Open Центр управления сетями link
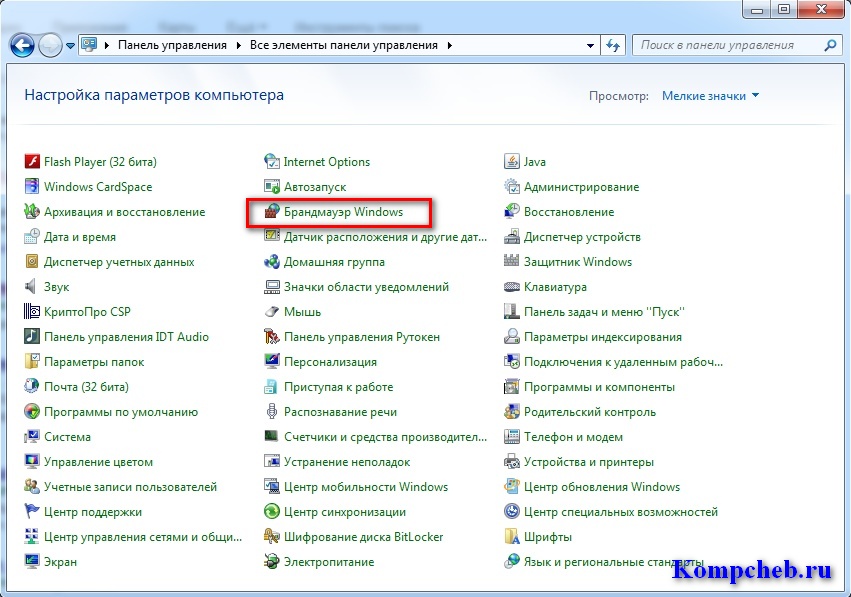Screen dimensions: 851x597 143,537
